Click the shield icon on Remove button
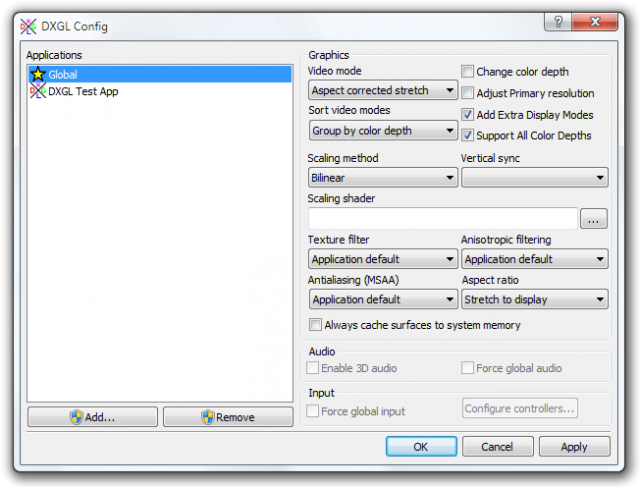Image resolution: width=640 pixels, height=487 pixels. pos(207,417)
